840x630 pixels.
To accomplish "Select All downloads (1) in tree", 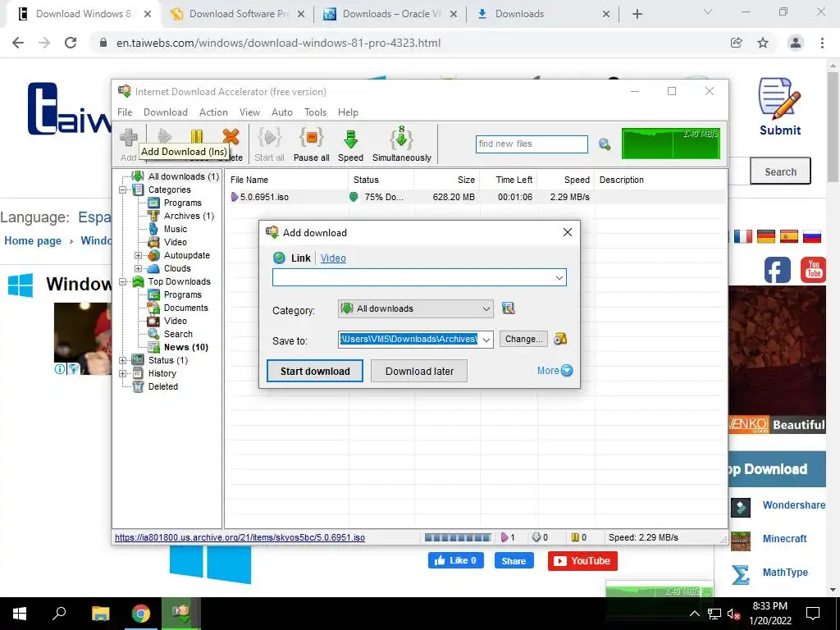I will [183, 176].
